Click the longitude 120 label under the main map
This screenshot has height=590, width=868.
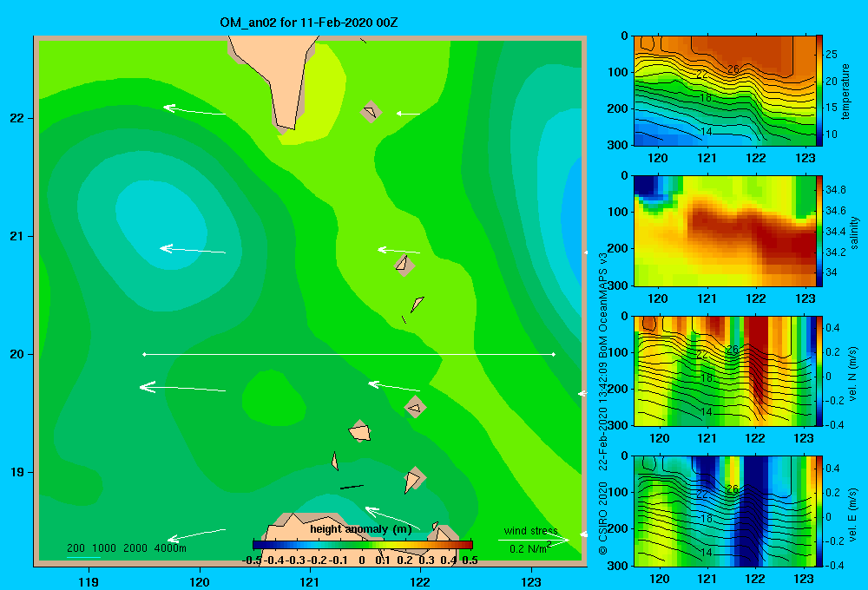(200, 581)
